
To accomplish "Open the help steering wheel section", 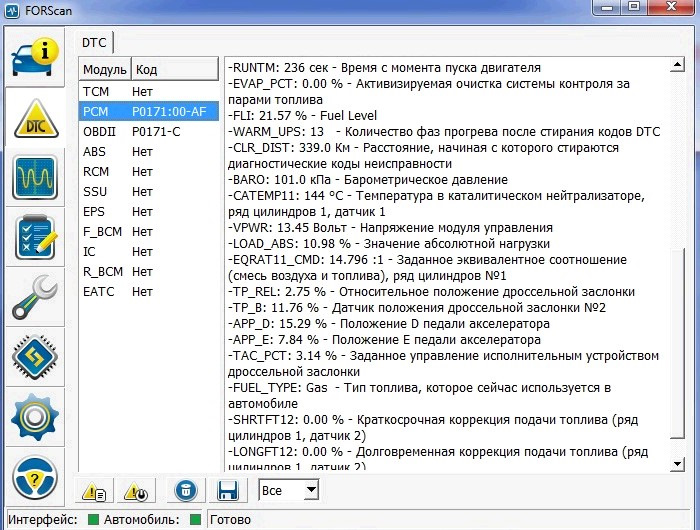I will 35,478.
